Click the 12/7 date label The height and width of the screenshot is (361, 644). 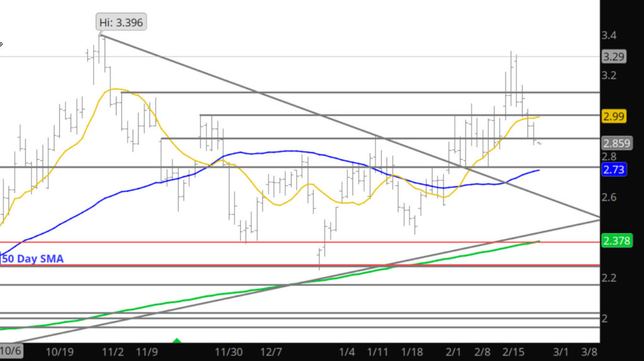pos(271,352)
